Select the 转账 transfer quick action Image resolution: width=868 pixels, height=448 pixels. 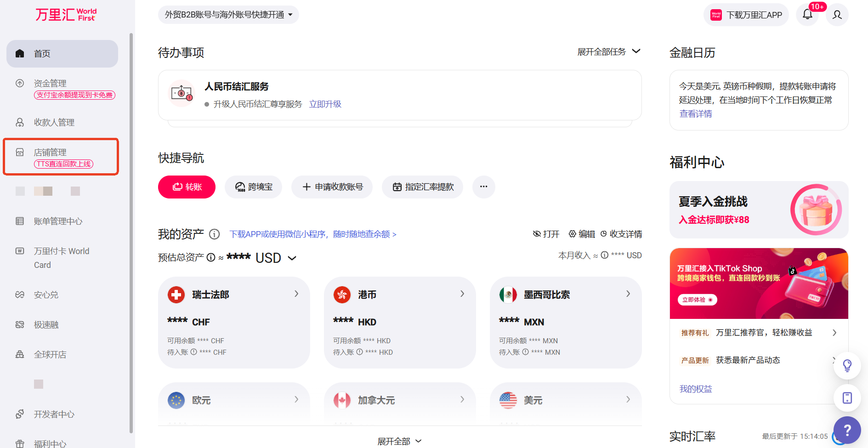click(187, 187)
